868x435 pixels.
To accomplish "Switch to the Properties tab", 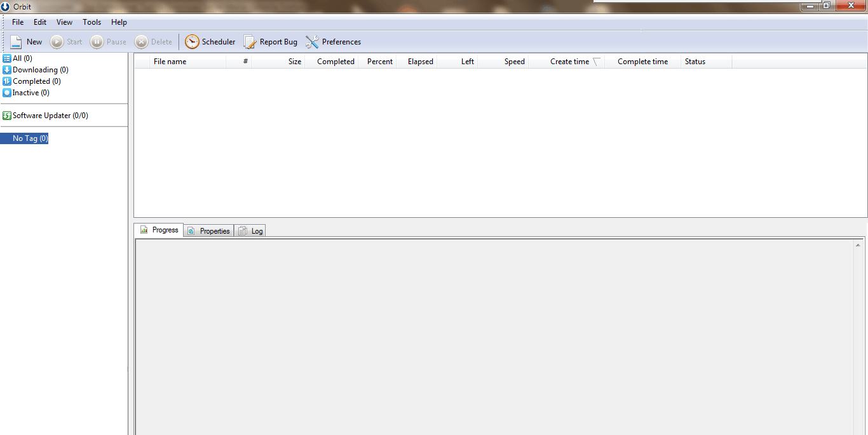I will point(209,231).
